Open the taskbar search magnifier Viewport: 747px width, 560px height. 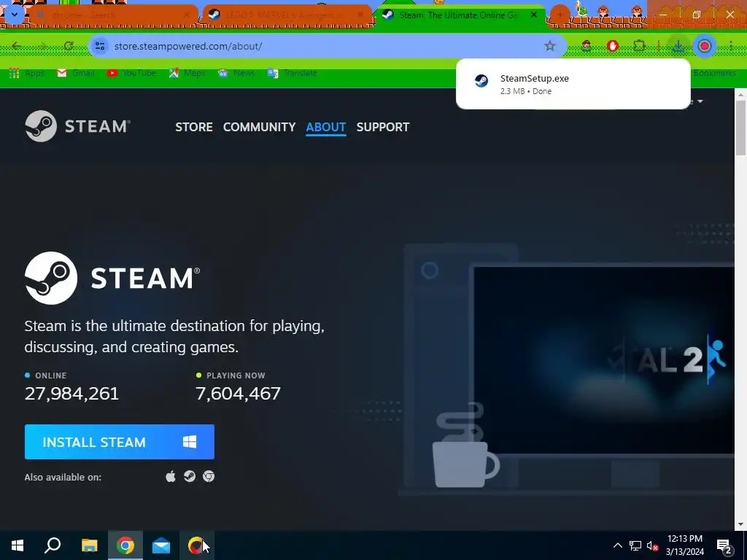click(x=53, y=545)
